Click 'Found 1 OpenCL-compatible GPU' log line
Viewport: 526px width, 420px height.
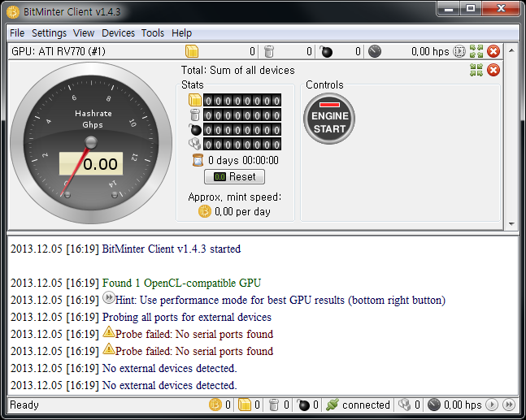pos(181,284)
